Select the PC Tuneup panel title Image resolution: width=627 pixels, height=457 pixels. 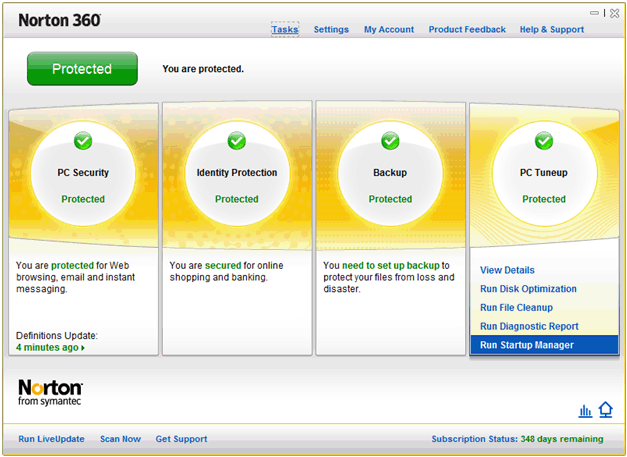[x=544, y=173]
